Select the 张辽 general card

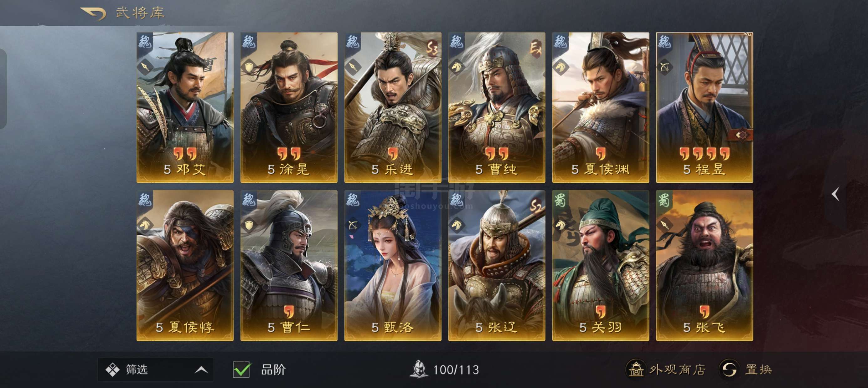pos(497,265)
